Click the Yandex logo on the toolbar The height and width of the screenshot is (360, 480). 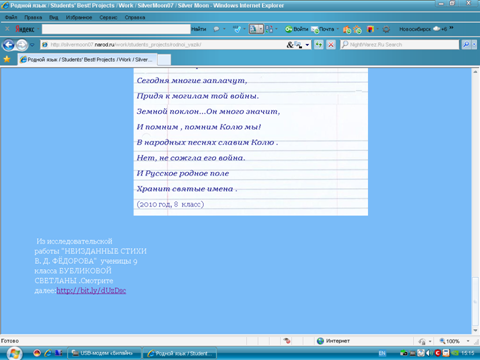click(25, 29)
